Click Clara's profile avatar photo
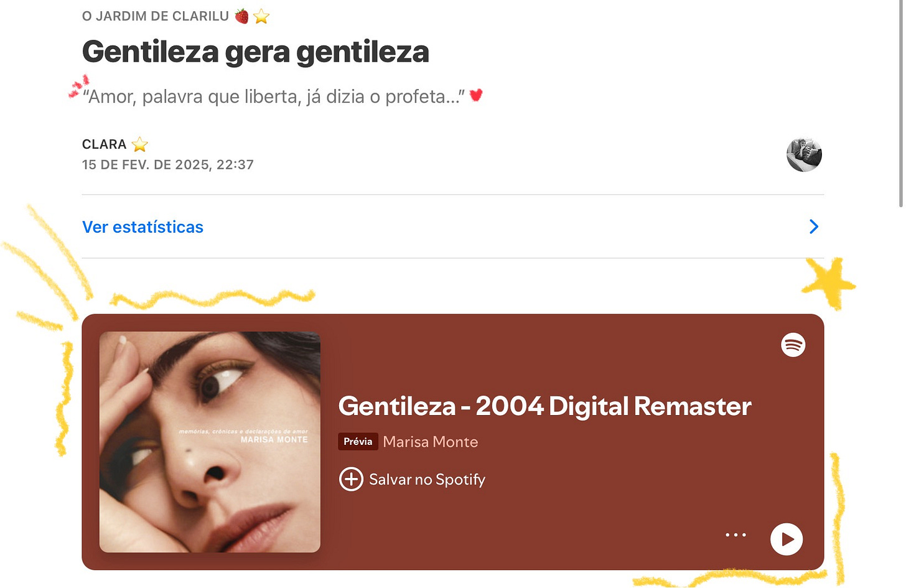The image size is (906, 588). [804, 155]
